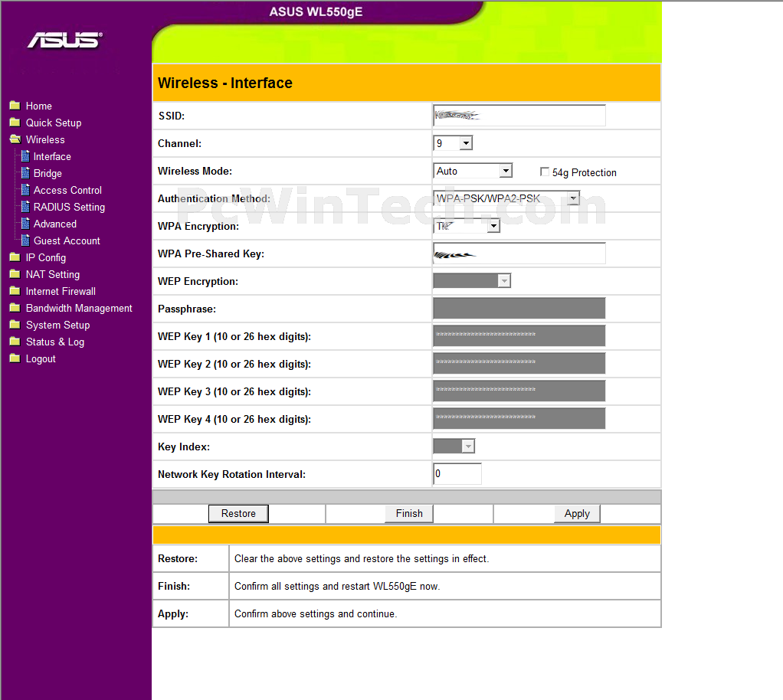783x700 pixels.
Task: Click the Interface page icon
Action: pyautogui.click(x=25, y=156)
